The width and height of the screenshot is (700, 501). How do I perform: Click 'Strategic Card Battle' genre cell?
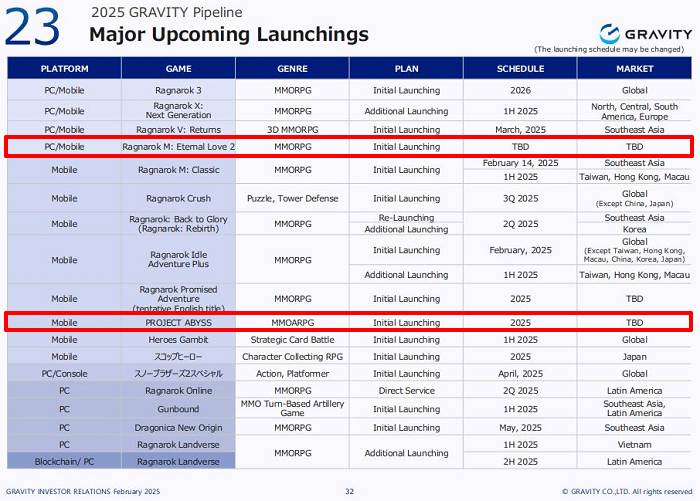(292, 340)
